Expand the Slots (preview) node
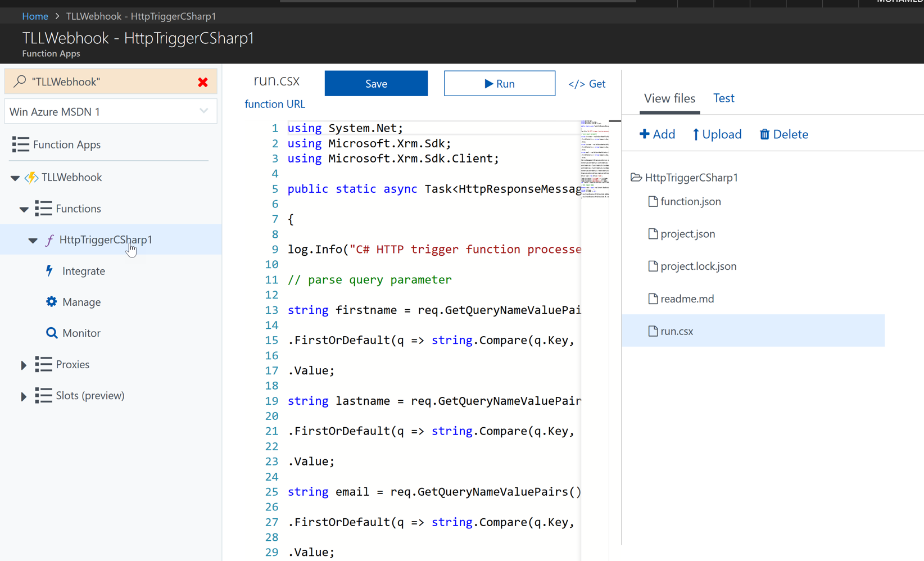 point(24,396)
